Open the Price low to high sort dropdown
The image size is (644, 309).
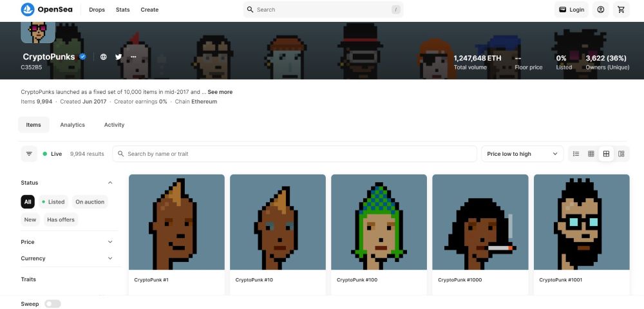pyautogui.click(x=522, y=154)
